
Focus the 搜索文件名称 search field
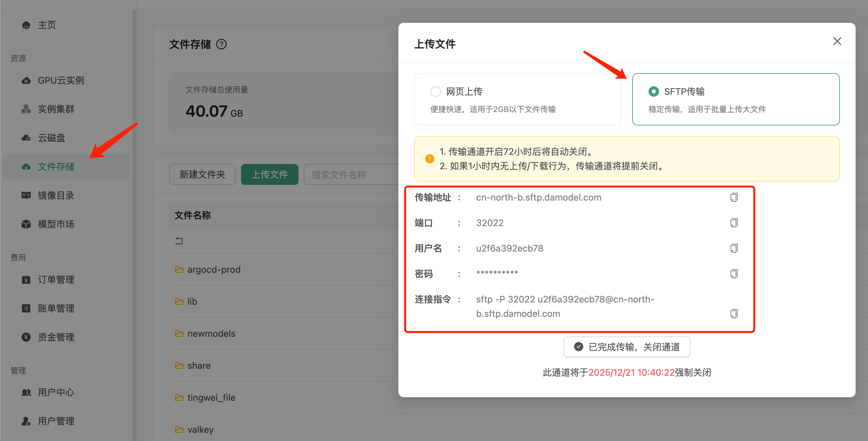tap(350, 175)
